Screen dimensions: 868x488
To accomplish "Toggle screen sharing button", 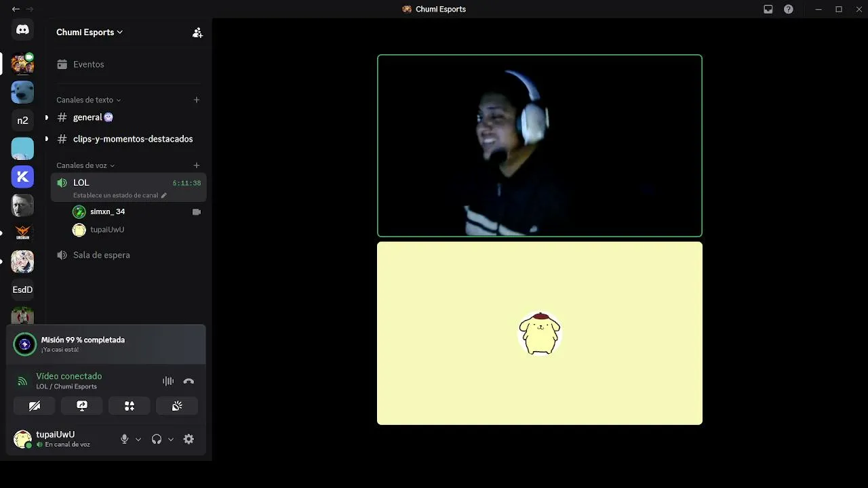I will click(82, 406).
